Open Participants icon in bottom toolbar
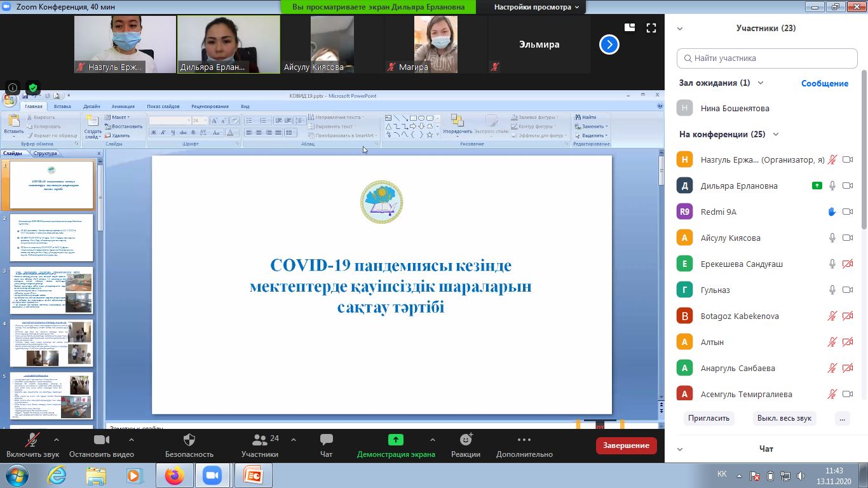Viewport: 868px width, 488px height. click(259, 440)
